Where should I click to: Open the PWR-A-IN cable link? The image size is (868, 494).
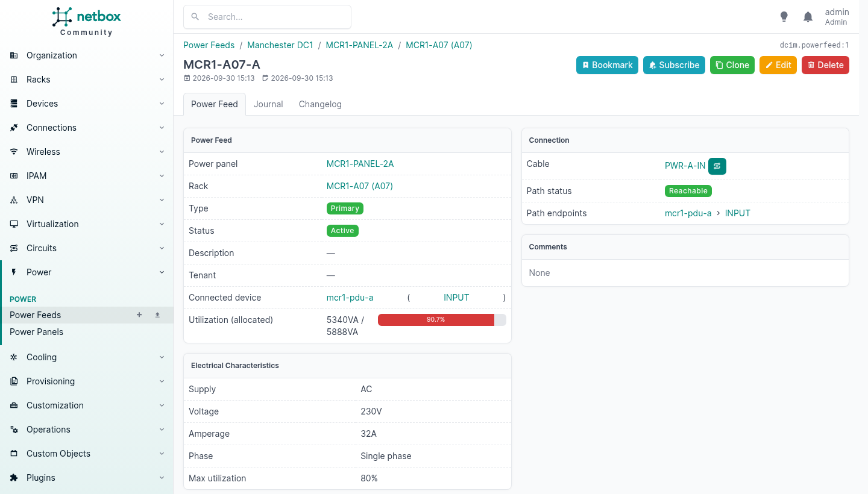click(685, 166)
